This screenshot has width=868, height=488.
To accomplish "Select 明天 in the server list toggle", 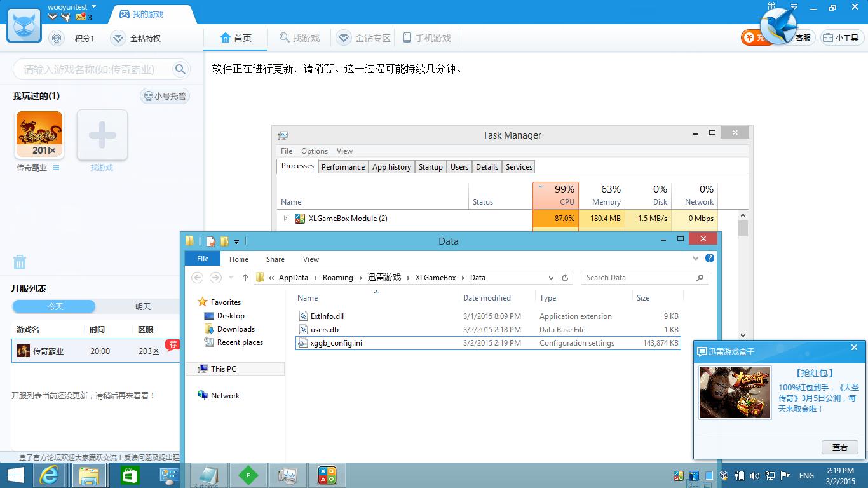I will (x=143, y=307).
